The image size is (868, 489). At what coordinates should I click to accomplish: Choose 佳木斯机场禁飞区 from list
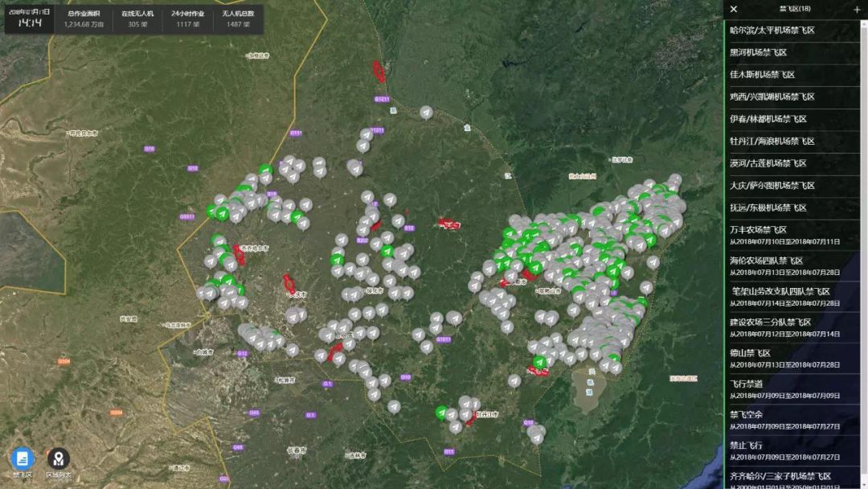762,75
